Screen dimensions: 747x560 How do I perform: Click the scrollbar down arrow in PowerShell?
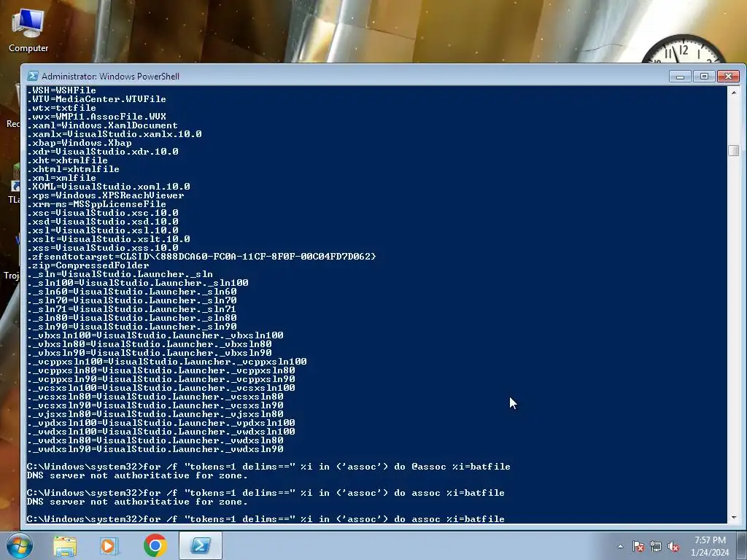point(734,517)
